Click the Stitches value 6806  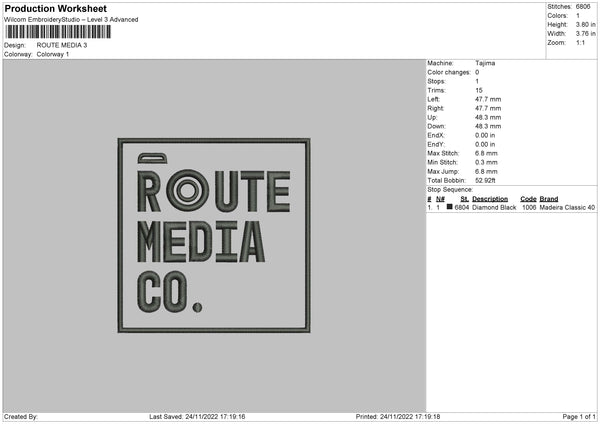coord(583,7)
